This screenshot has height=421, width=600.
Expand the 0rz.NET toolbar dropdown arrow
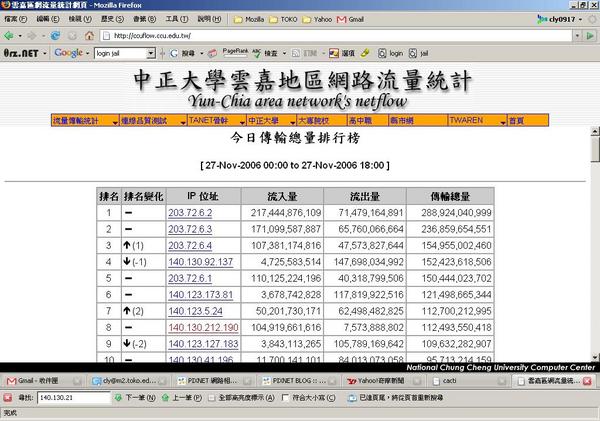pos(45,53)
